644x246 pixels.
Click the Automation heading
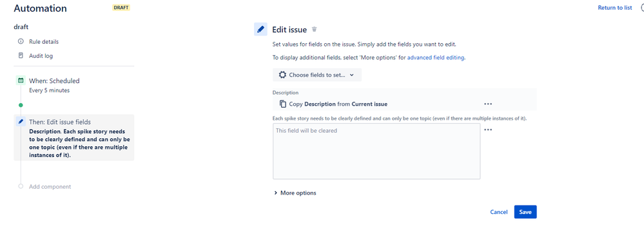click(40, 8)
